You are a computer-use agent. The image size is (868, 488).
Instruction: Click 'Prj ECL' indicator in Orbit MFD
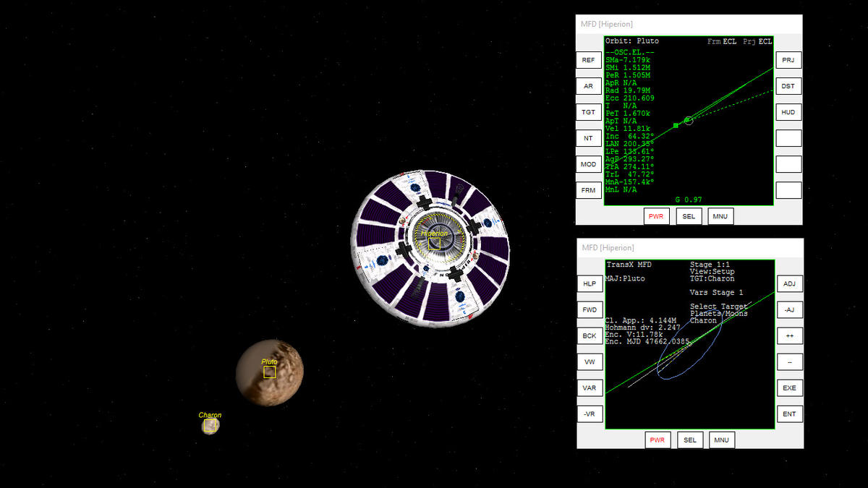(x=757, y=41)
